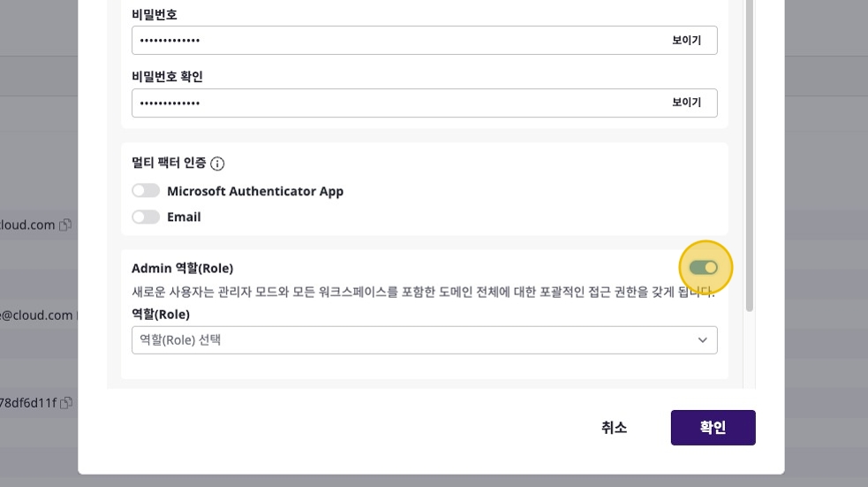Copy the email ending in loud.com

[x=65, y=225]
